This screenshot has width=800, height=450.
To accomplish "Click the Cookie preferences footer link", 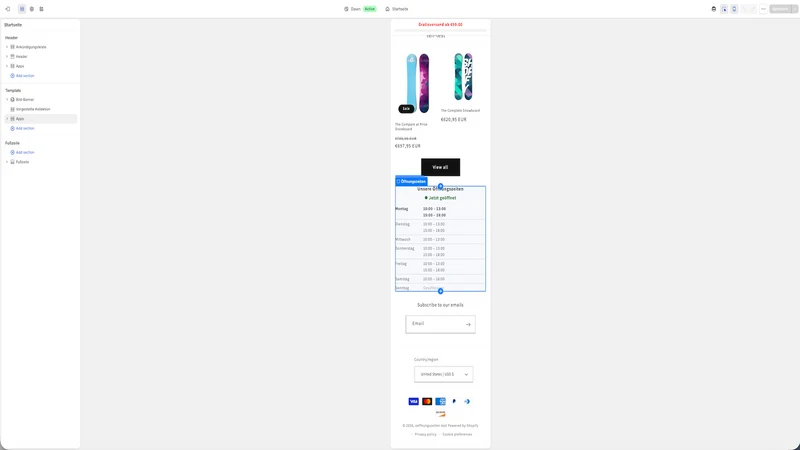I will click(x=457, y=434).
